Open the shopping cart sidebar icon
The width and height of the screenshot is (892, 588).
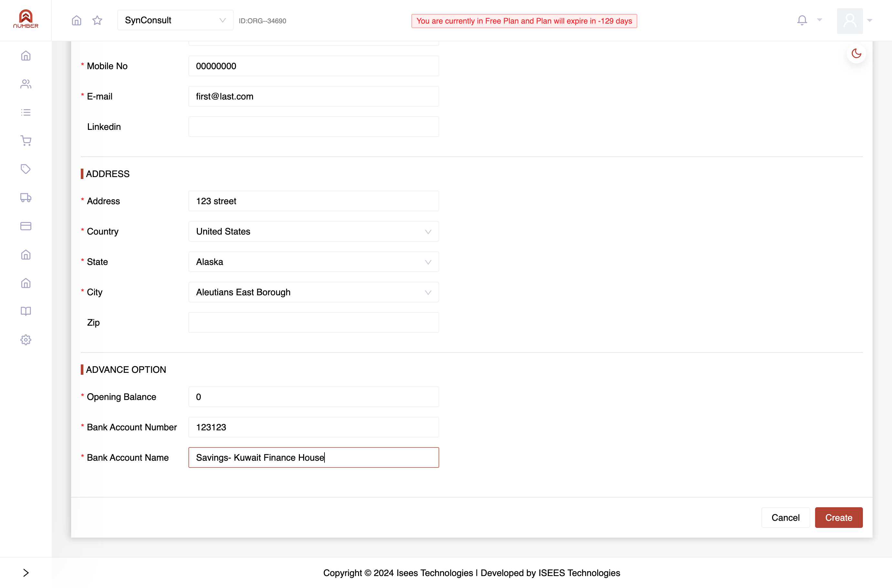[26, 141]
